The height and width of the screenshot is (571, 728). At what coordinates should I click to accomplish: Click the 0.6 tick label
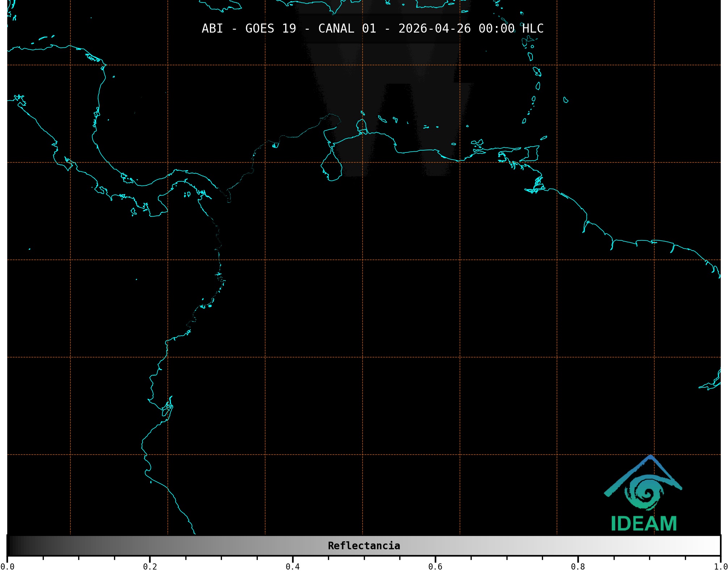pyautogui.click(x=435, y=567)
